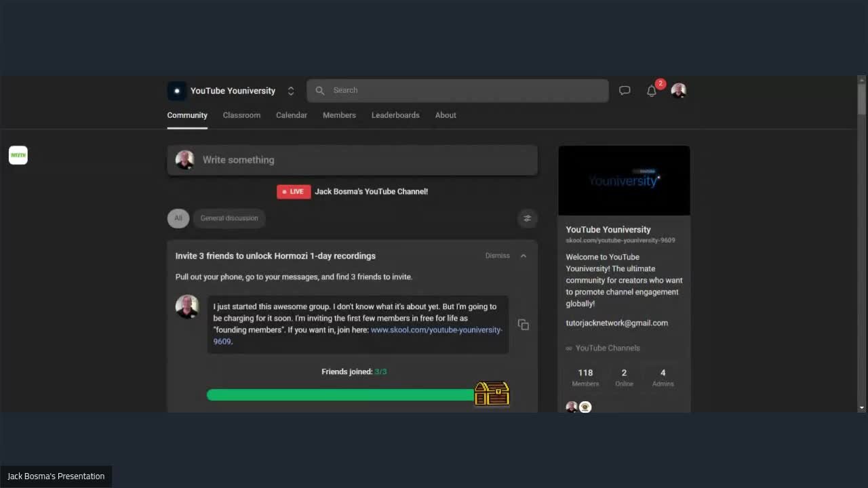Click the first member avatar in sidebar

coord(572,407)
